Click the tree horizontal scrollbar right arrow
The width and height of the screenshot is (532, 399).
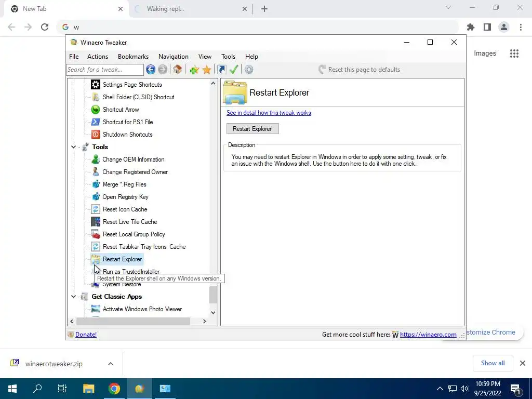point(205,321)
